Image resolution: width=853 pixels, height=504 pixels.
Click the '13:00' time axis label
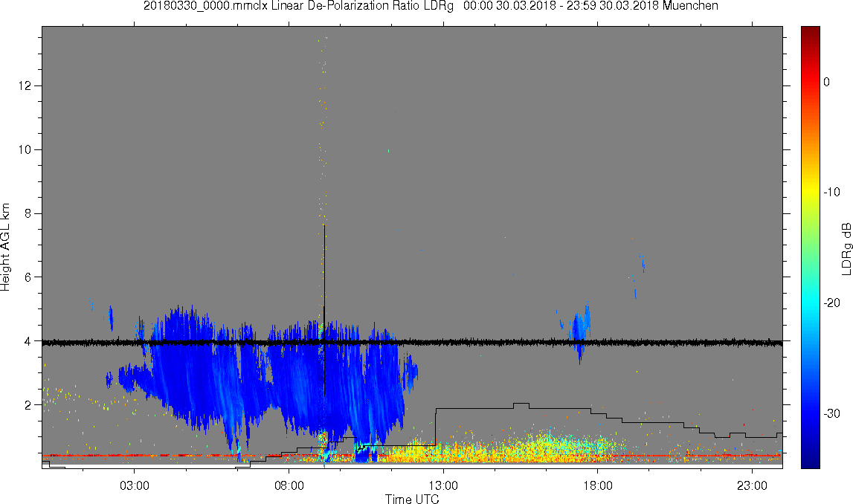coord(443,485)
